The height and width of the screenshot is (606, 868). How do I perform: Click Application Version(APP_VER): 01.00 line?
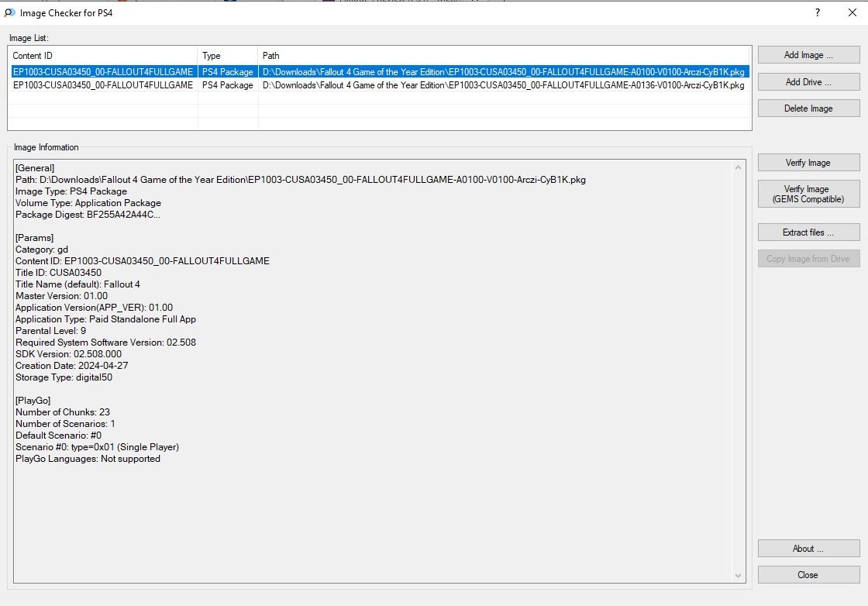[94, 308]
